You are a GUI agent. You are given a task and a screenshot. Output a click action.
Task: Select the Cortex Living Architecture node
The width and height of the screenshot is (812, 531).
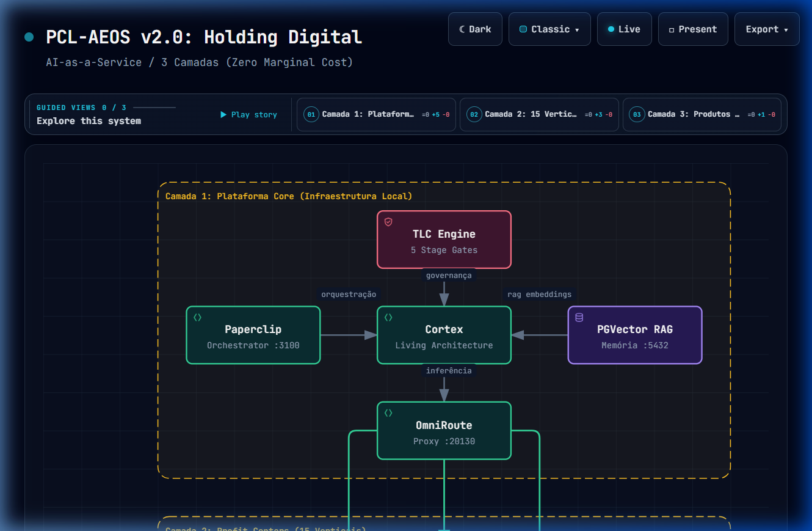pyautogui.click(x=444, y=335)
